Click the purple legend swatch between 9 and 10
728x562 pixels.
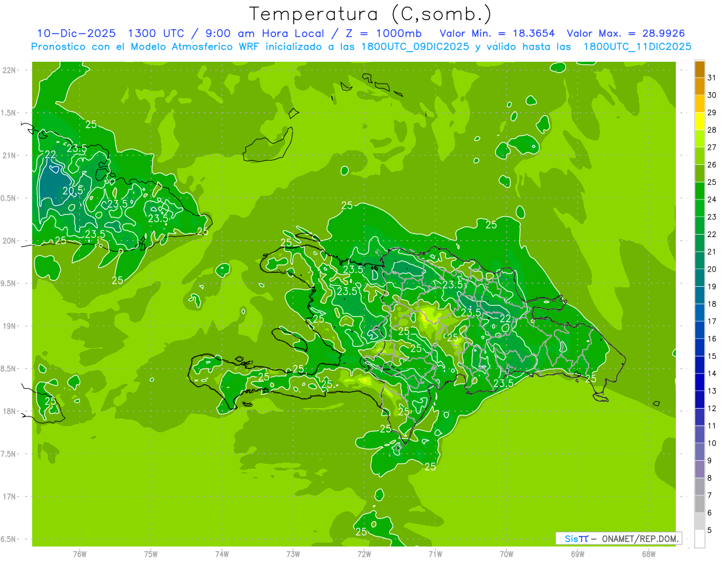[699, 452]
